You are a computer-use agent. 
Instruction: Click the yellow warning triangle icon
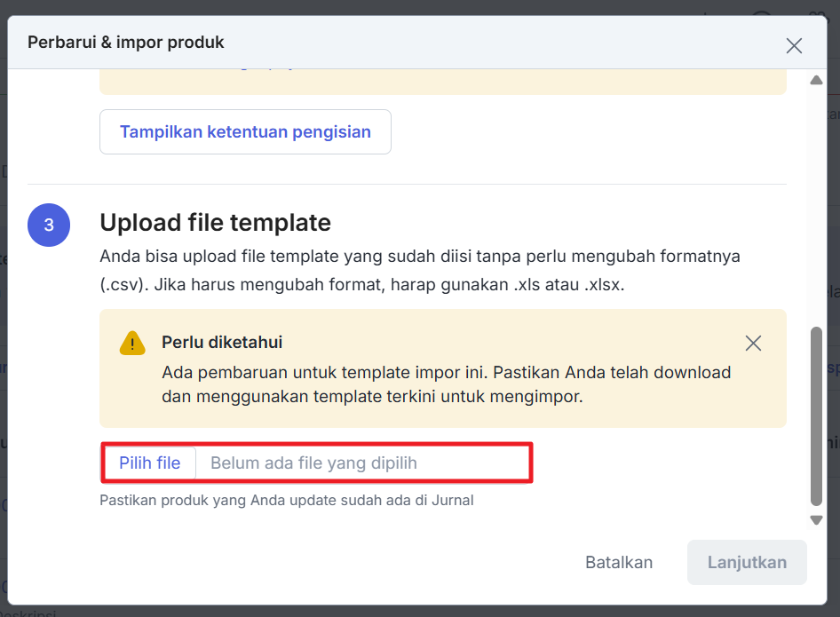pyautogui.click(x=132, y=344)
